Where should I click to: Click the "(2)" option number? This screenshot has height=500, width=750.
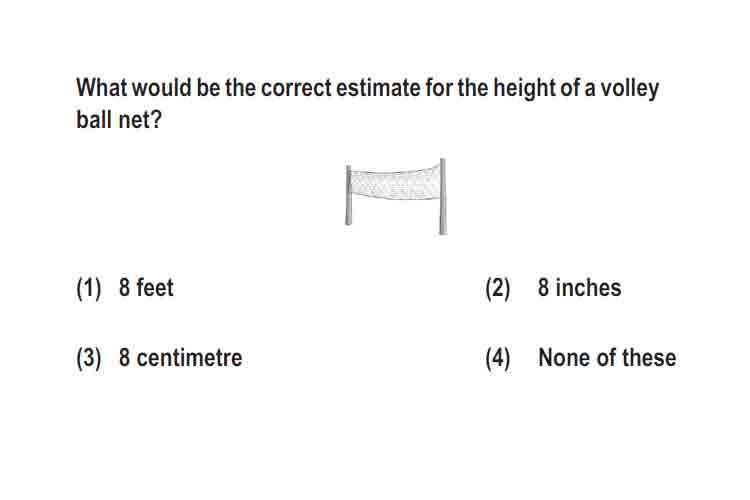click(498, 289)
